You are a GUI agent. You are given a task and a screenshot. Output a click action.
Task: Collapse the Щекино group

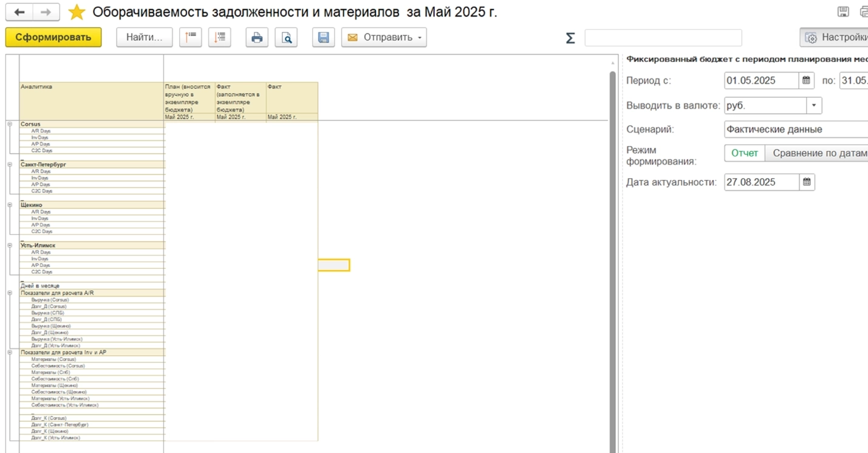point(10,205)
